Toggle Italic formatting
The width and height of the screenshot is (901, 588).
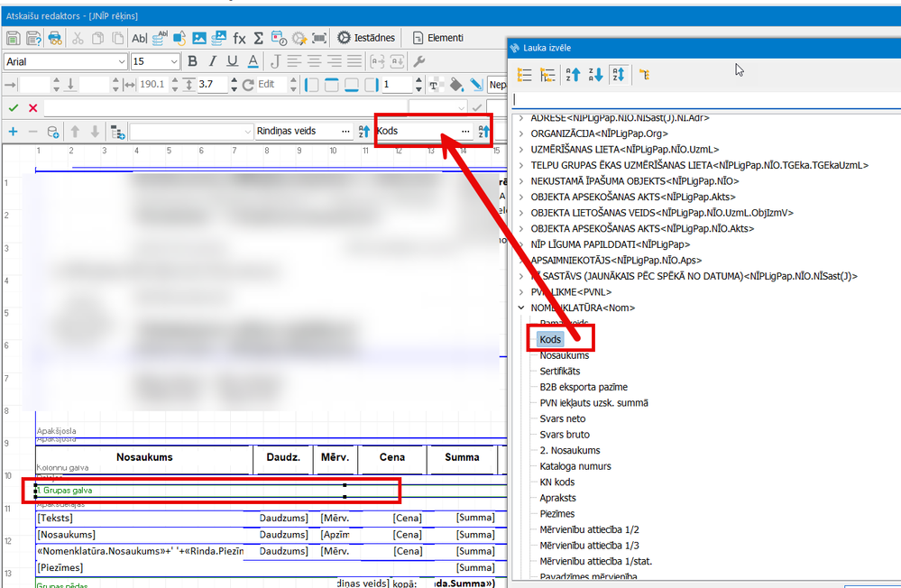pos(213,61)
